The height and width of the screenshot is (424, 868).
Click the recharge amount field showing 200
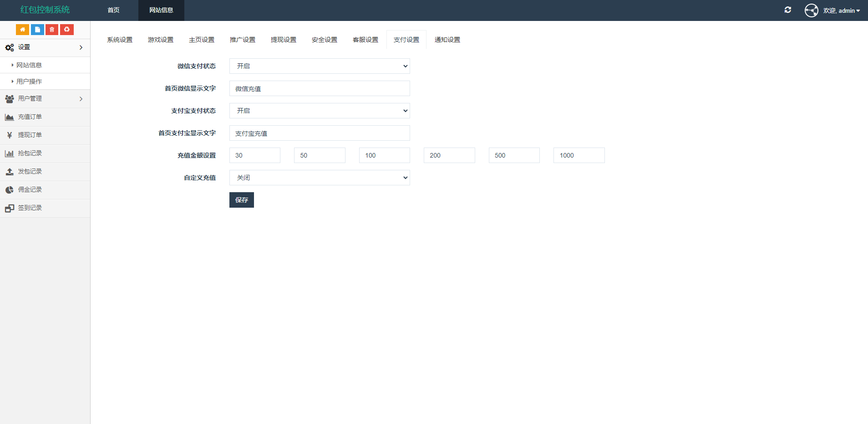point(449,155)
